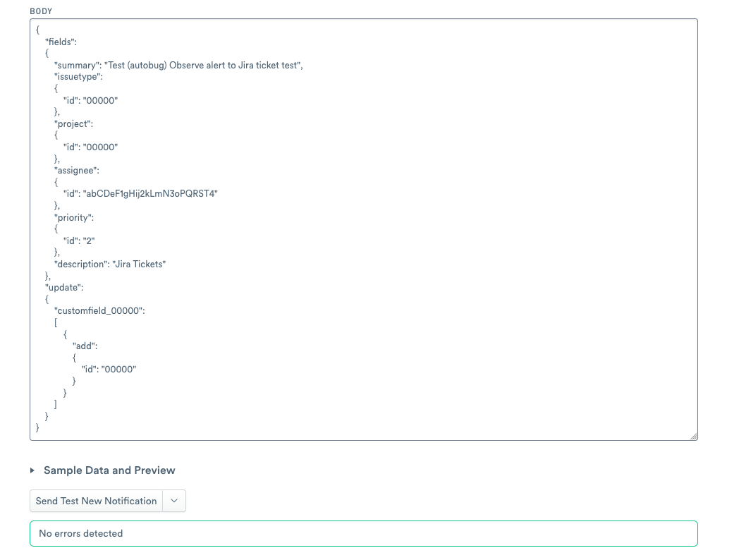Click the "priority": key line
Viewport: 746px width, 560px height.
(x=74, y=217)
